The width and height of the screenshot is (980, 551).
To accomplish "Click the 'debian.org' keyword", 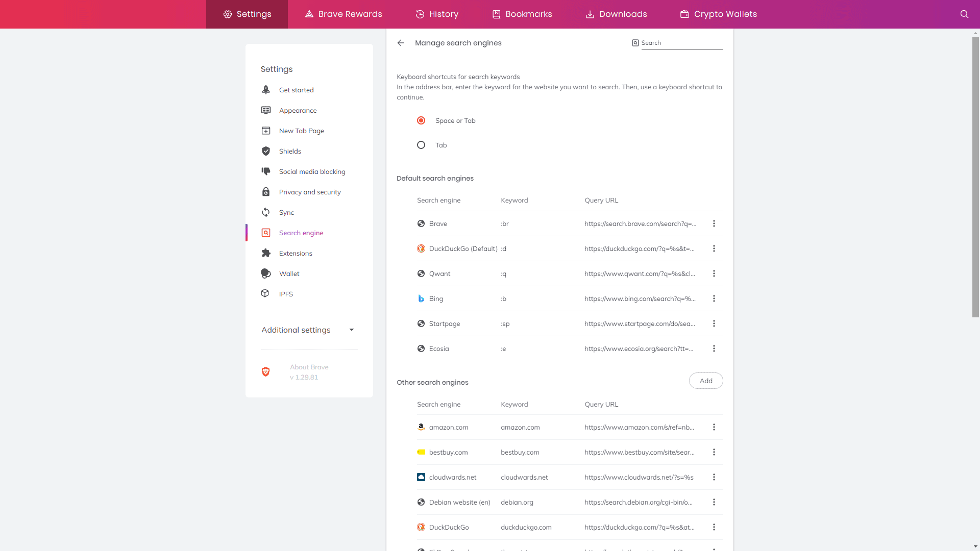I will [x=517, y=502].
